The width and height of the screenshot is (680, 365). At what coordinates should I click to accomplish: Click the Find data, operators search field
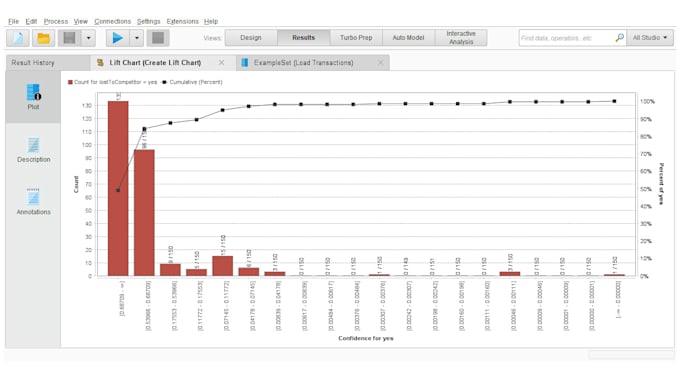coord(566,38)
